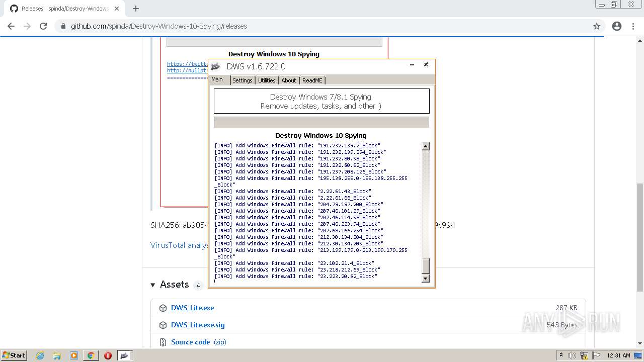
Task: Select the Releases spinda tab
Action: click(64, 9)
